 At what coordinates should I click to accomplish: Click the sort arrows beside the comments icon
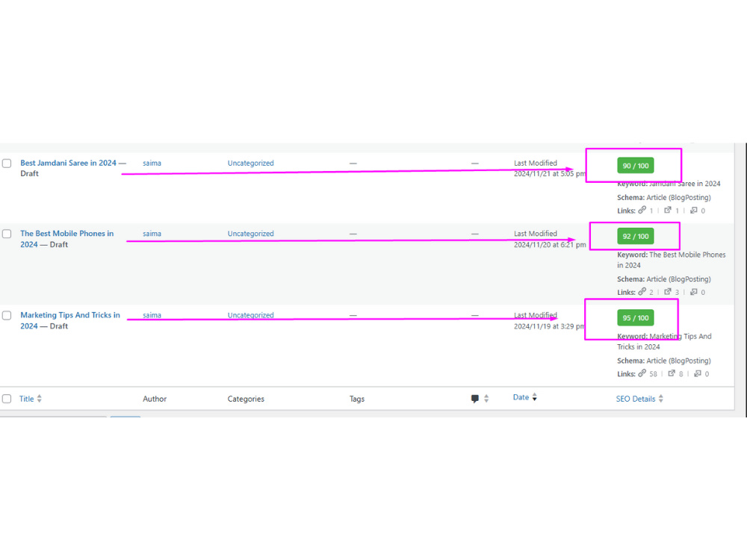[x=486, y=399]
